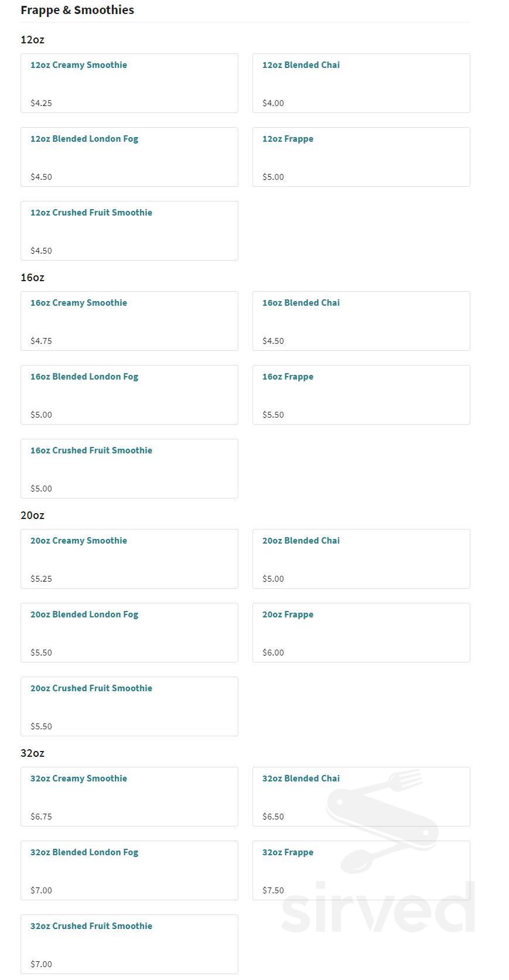Click the 20oz Frappe link
This screenshot has width=509, height=980.
pos(288,614)
